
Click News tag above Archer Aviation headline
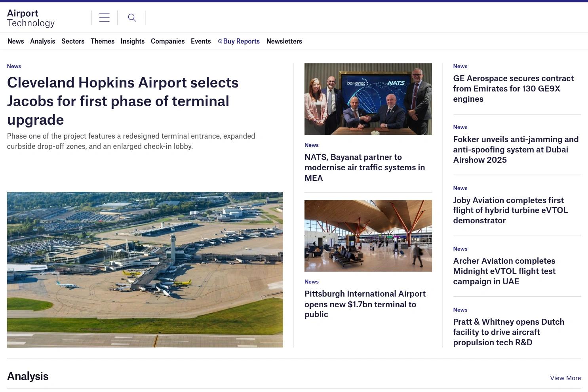point(461,249)
